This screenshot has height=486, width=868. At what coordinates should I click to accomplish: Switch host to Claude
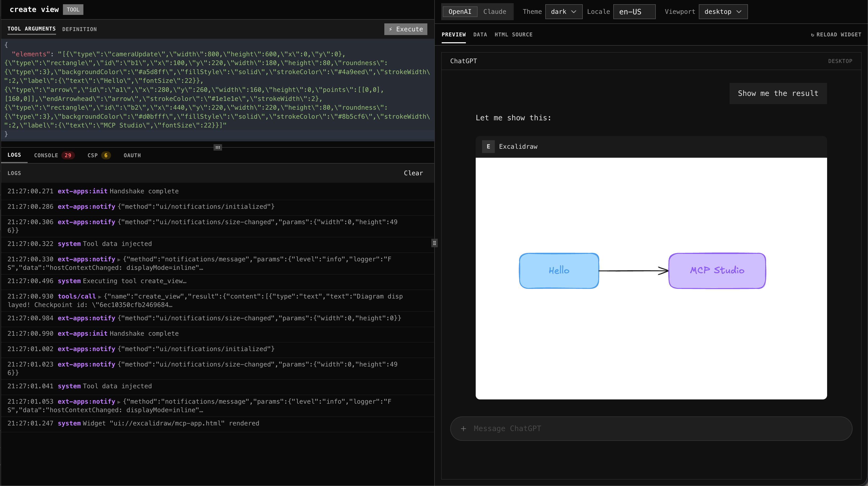495,11
